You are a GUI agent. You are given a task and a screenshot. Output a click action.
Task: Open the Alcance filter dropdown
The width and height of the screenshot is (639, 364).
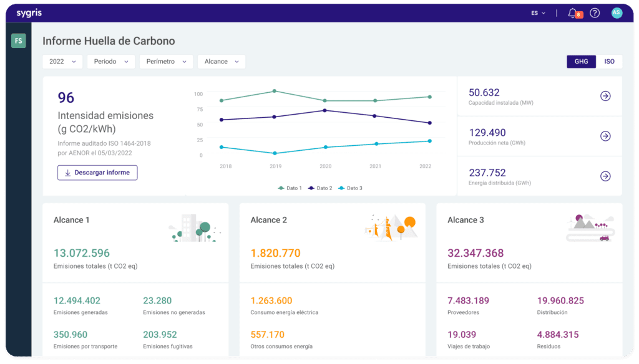(221, 62)
